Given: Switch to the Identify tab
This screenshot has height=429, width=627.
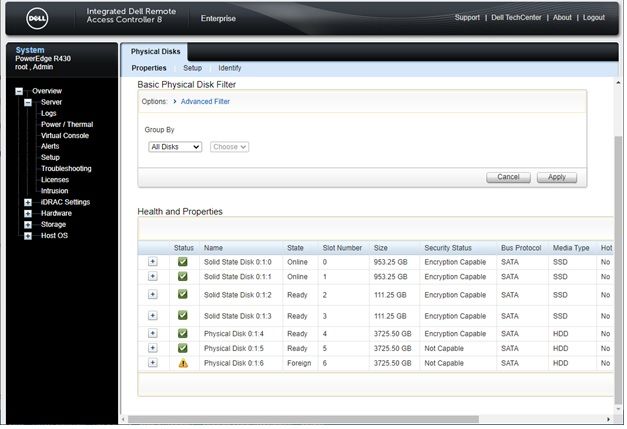Looking at the screenshot, I should [230, 68].
